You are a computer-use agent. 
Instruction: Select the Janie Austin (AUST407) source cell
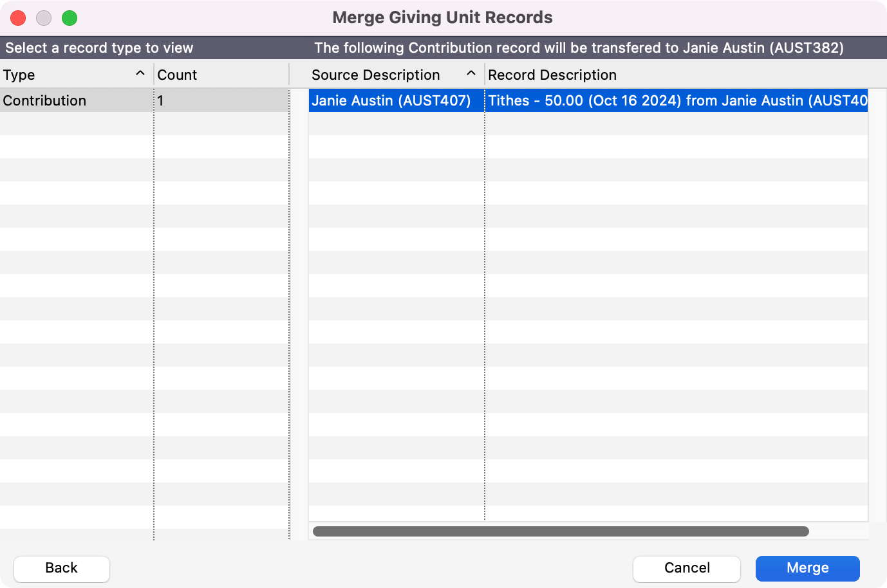391,101
